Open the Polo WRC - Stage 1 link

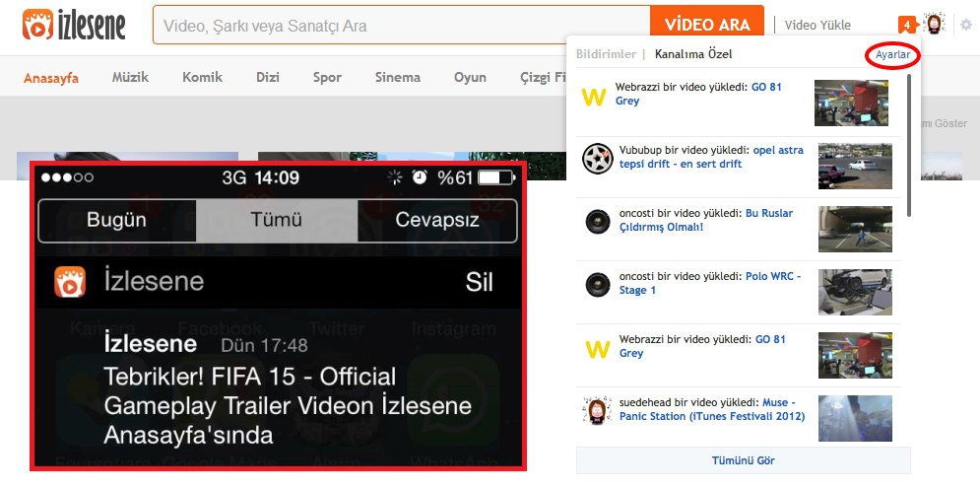coord(710,283)
